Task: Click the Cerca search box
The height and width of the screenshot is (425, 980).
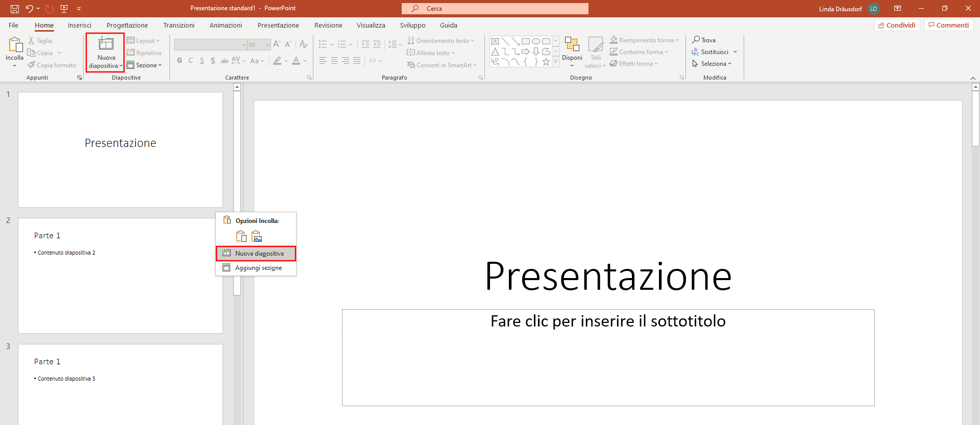Action: point(495,9)
